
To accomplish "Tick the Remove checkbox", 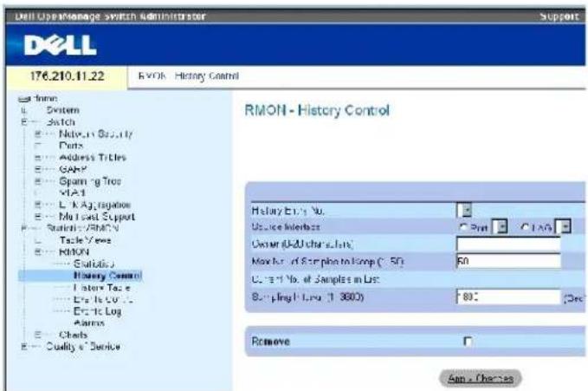I will coord(468,342).
